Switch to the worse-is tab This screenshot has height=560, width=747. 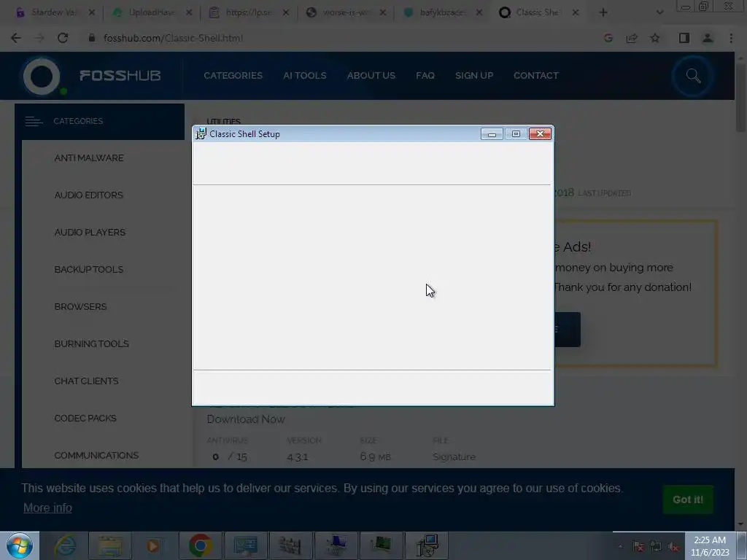coord(345,12)
